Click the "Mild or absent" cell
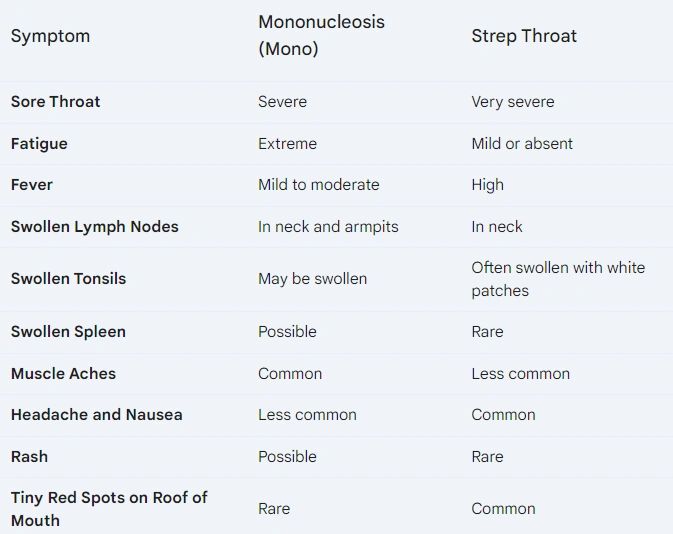Image resolution: width=673 pixels, height=534 pixels. pyautogui.click(x=522, y=144)
